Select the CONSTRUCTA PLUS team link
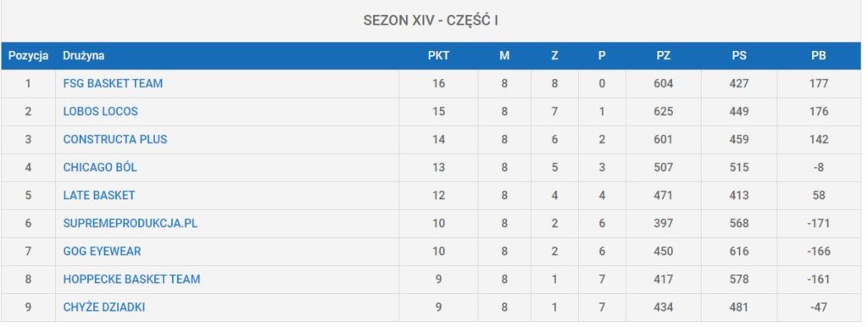The width and height of the screenshot is (868, 327). [x=115, y=140]
